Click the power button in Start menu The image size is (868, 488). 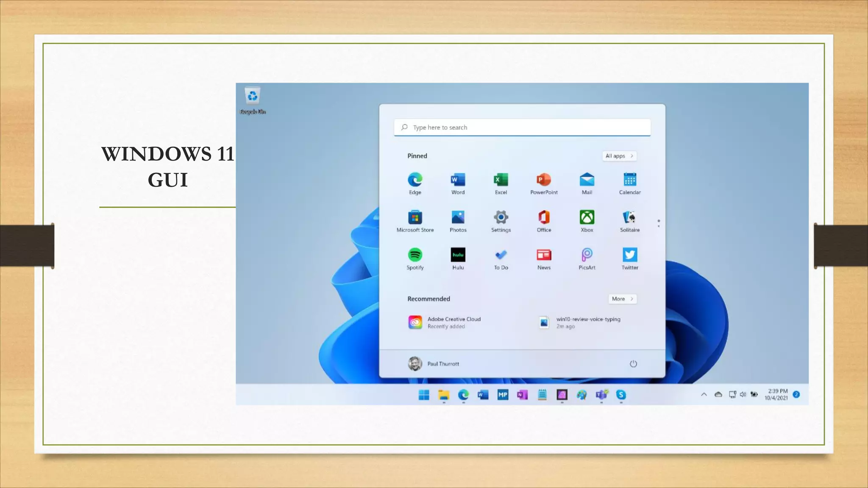tap(633, 363)
